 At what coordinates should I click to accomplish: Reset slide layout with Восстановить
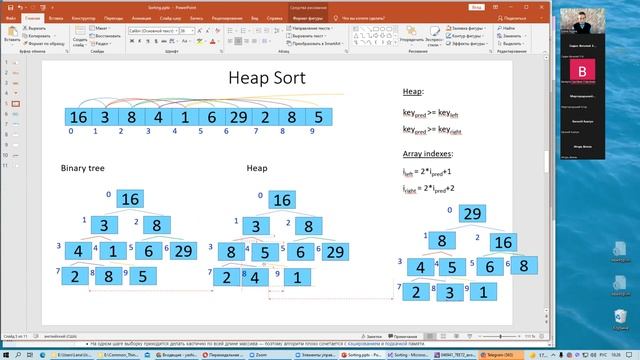[x=105, y=36]
